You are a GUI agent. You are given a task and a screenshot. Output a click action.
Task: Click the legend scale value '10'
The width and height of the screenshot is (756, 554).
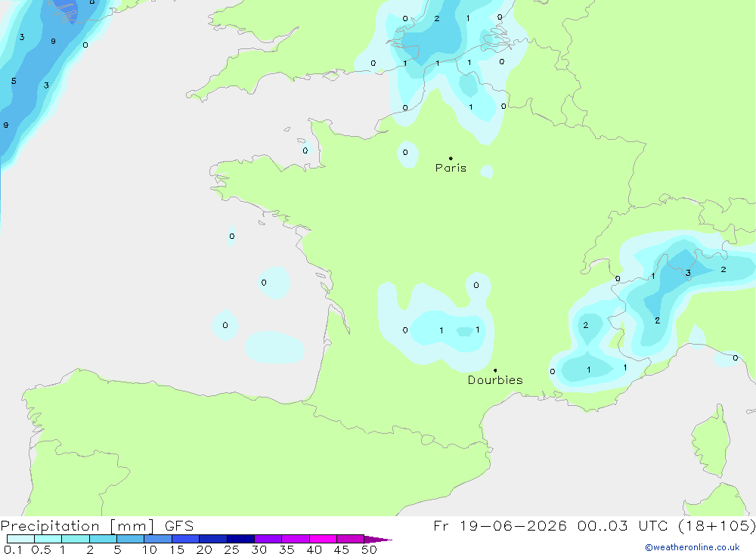point(150,549)
